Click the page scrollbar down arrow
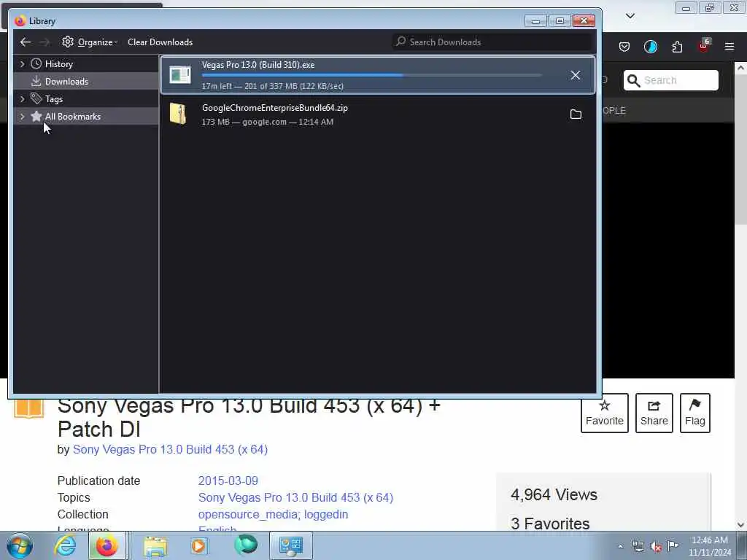747x560 pixels. coord(741,525)
